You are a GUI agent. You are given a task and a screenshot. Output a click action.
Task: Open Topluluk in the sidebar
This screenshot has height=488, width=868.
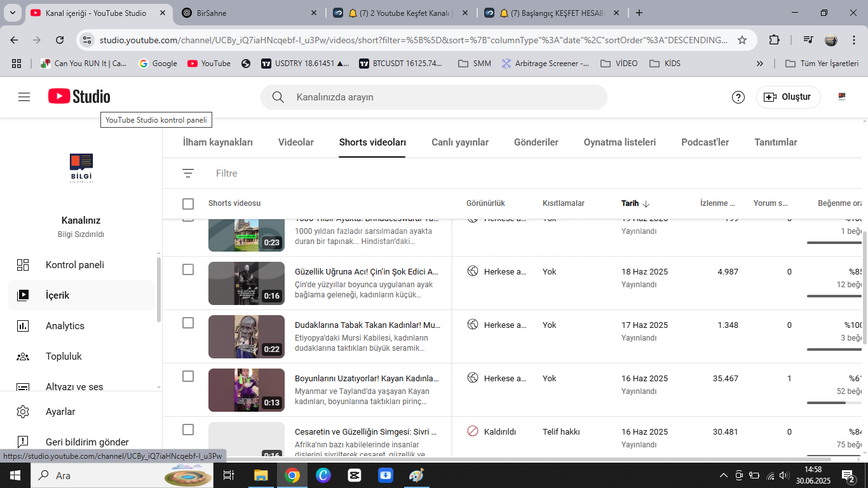(81, 356)
